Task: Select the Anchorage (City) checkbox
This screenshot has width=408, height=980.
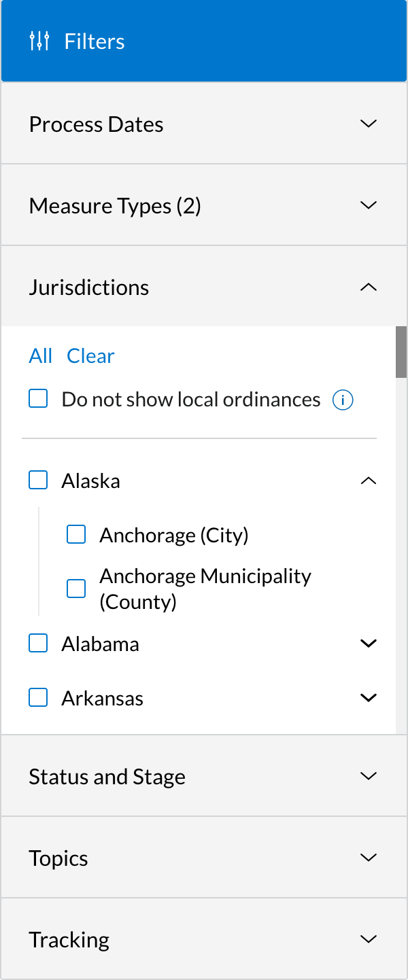Action: (76, 534)
